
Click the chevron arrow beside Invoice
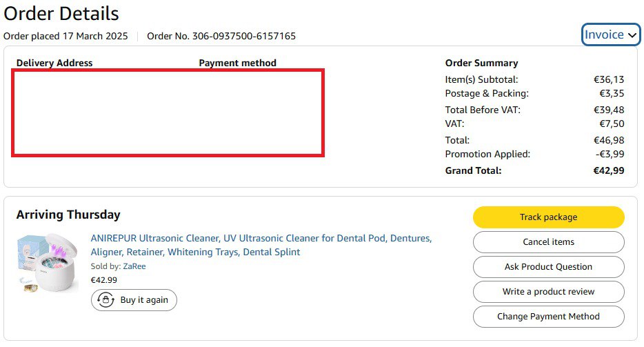point(632,36)
